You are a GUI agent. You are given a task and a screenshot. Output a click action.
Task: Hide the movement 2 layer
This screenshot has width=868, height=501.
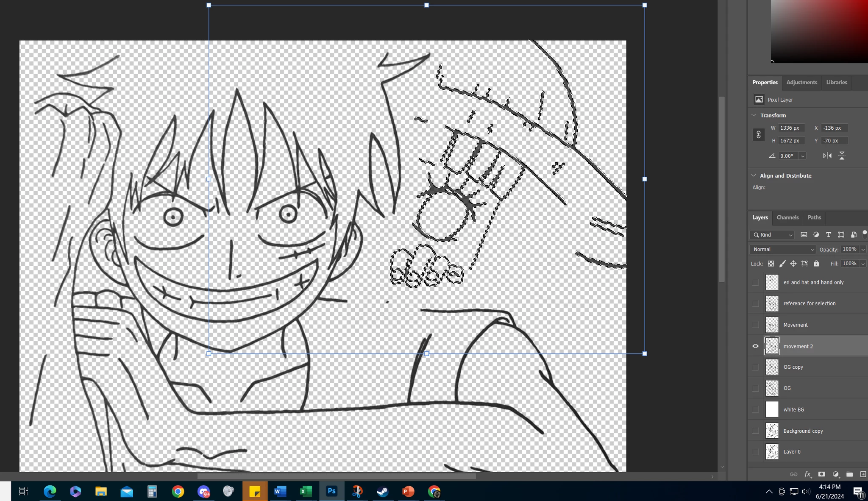coord(755,346)
